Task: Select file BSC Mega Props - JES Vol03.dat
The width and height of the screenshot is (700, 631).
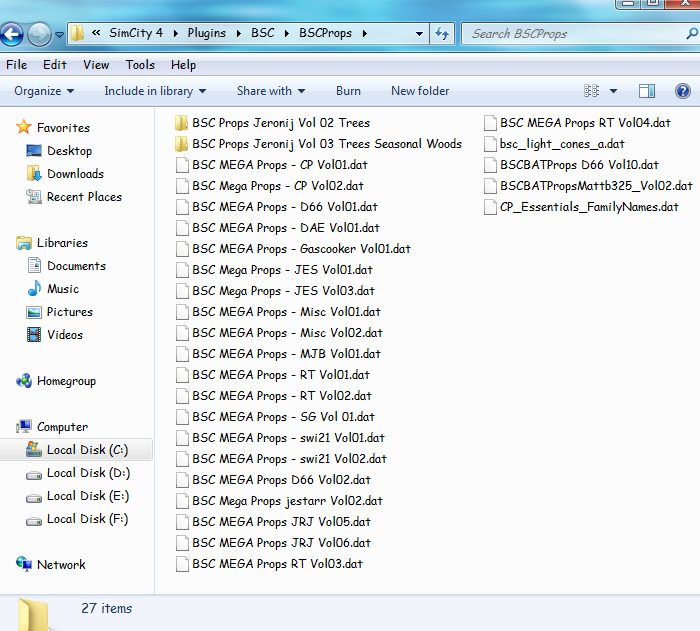Action: [283, 291]
